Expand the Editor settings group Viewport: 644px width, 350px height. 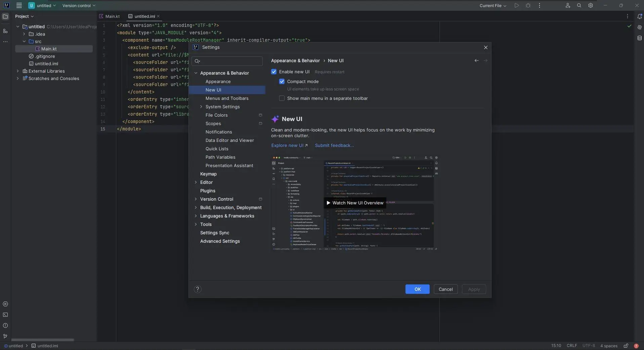coord(196,182)
